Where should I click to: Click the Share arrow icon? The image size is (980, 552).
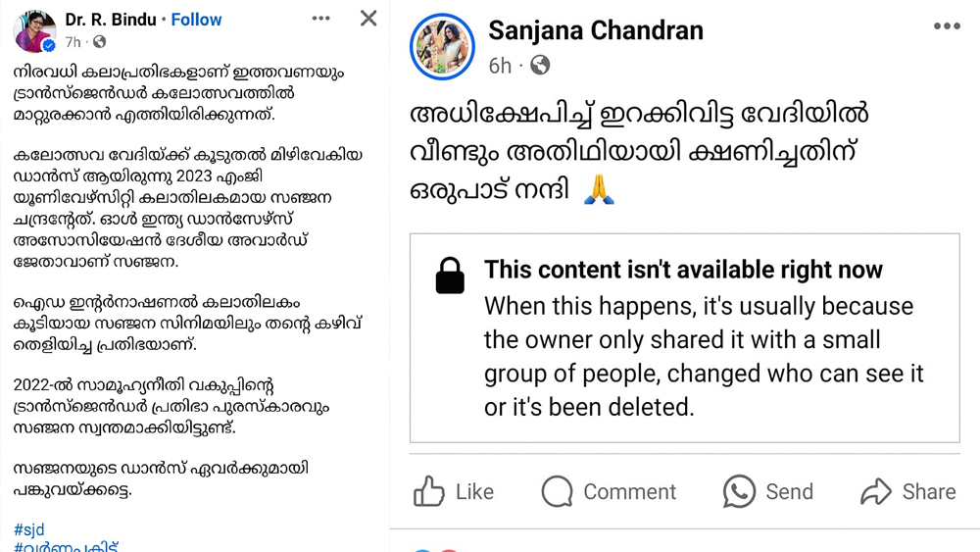coord(876,491)
